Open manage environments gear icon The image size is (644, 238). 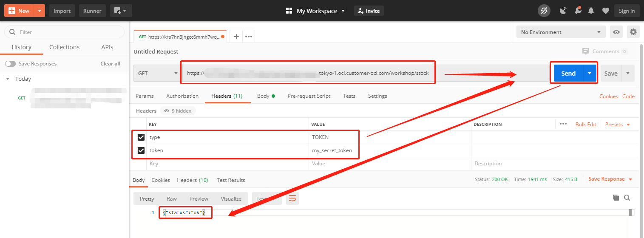633,32
